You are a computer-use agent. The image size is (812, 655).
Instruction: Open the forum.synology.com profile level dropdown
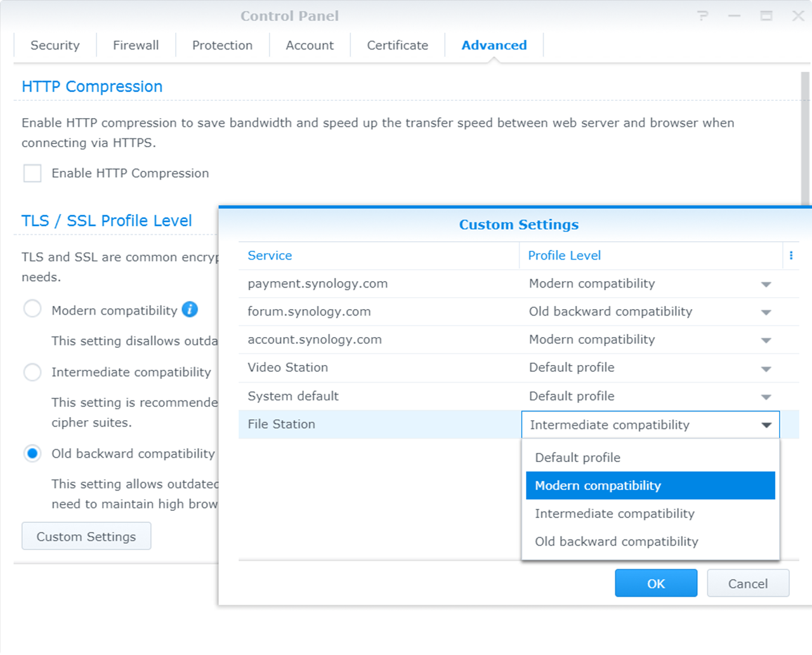click(x=766, y=312)
